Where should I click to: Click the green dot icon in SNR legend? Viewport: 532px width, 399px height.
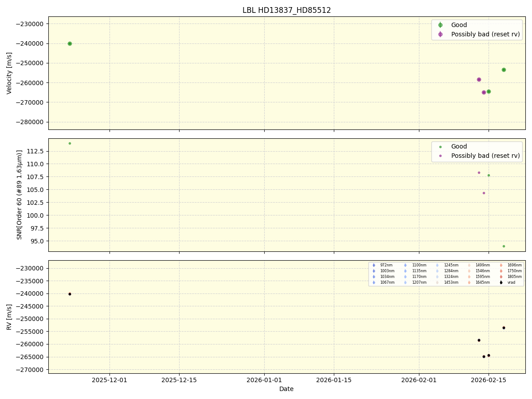pos(440,147)
